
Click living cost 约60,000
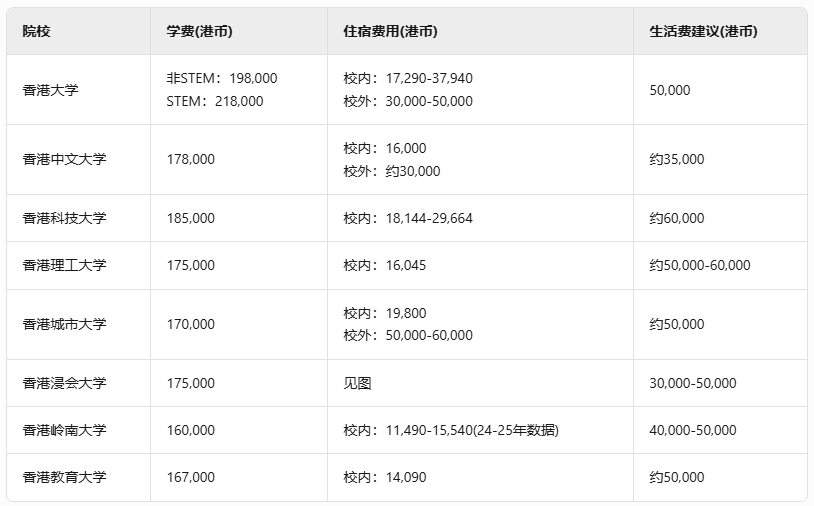click(x=677, y=218)
